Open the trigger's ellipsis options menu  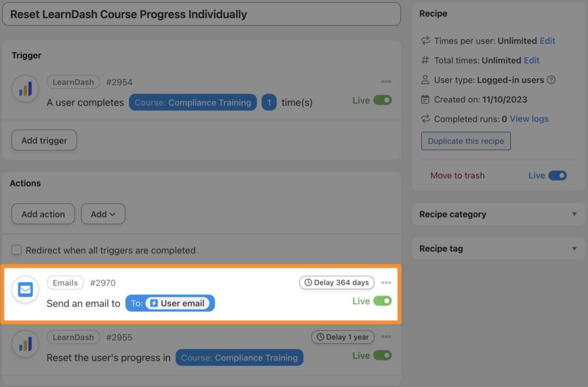click(x=386, y=82)
